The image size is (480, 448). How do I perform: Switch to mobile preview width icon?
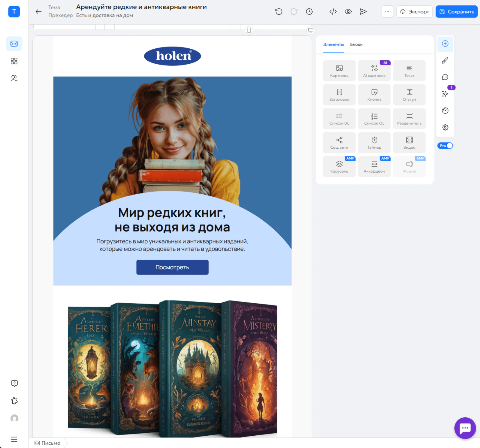(x=249, y=30)
